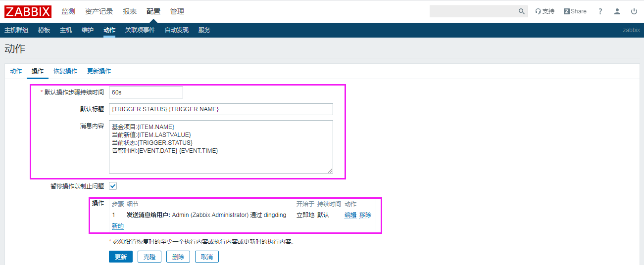The height and width of the screenshot is (265, 644).
Task: Open the 监测 top menu
Action: [x=68, y=11]
